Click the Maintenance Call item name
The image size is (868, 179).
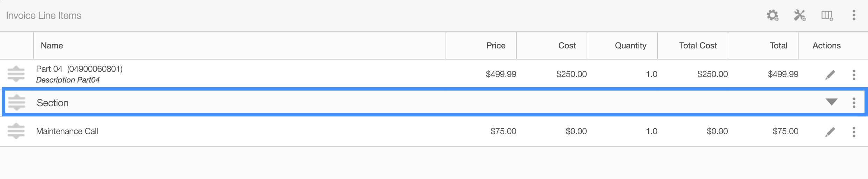pos(67,131)
